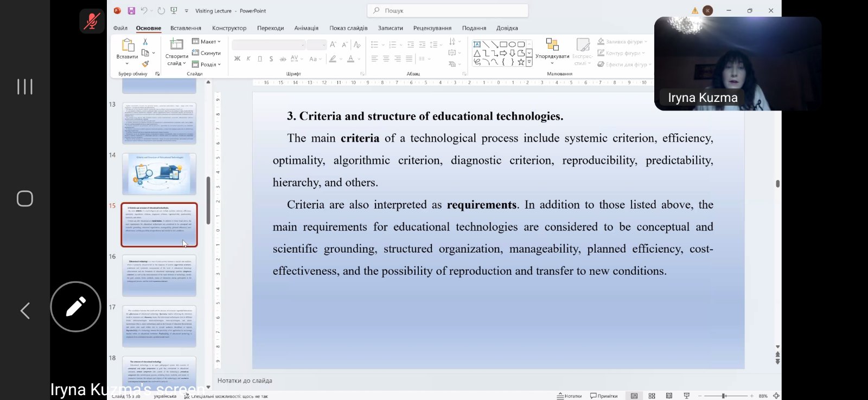Open Font group dialog launcher

(x=362, y=74)
